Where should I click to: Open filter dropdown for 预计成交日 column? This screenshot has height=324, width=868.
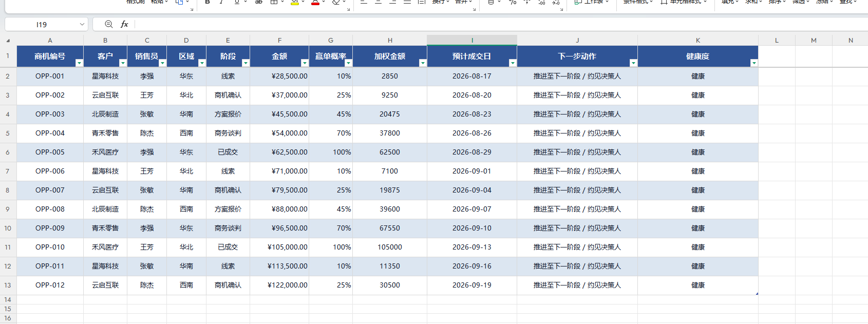click(x=513, y=63)
